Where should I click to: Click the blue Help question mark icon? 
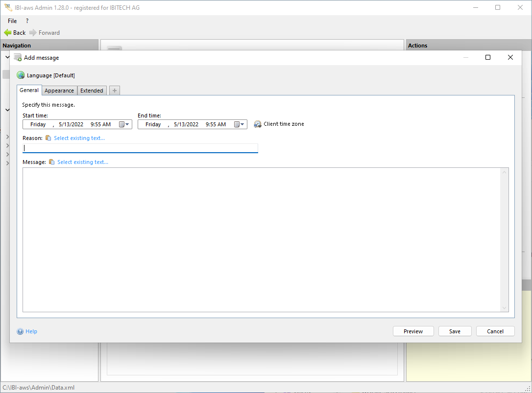pos(20,332)
